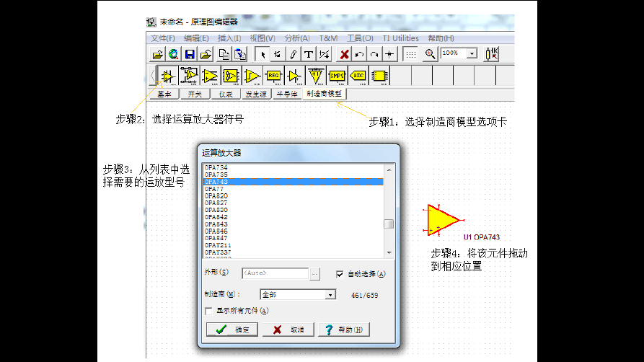Click the 外形 <Auto> input field
This screenshot has width=644, height=362.
pyautogui.click(x=275, y=273)
